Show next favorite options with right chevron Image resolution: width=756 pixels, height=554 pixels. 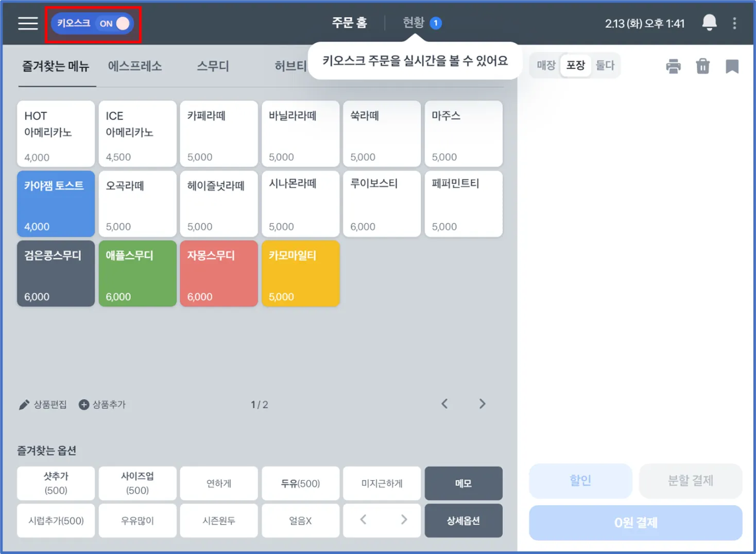(404, 520)
